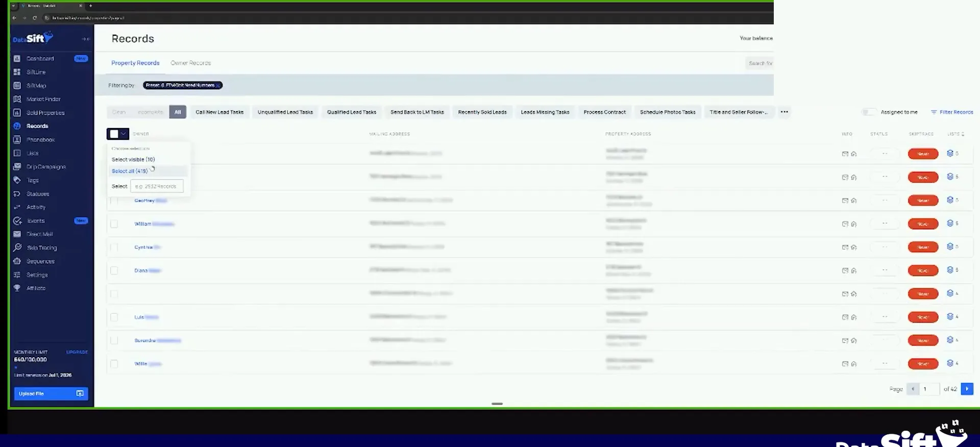Image resolution: width=980 pixels, height=447 pixels.
Task: Remove the Preset filter chip
Action: pos(218,85)
